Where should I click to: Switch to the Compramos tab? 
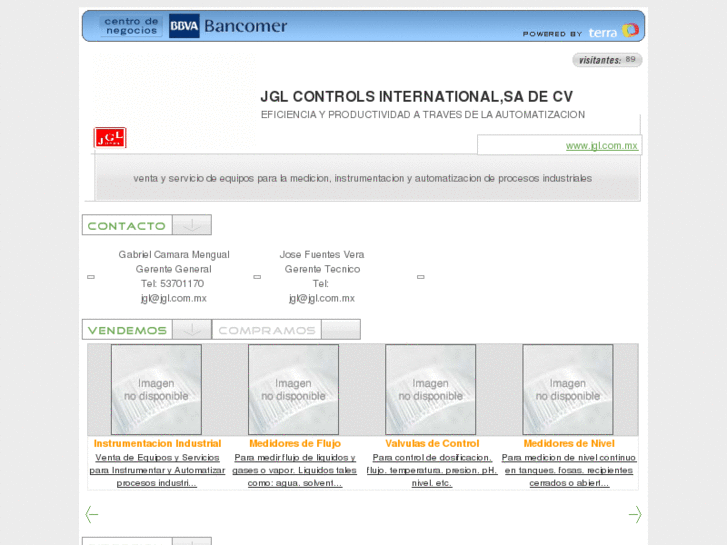click(267, 330)
